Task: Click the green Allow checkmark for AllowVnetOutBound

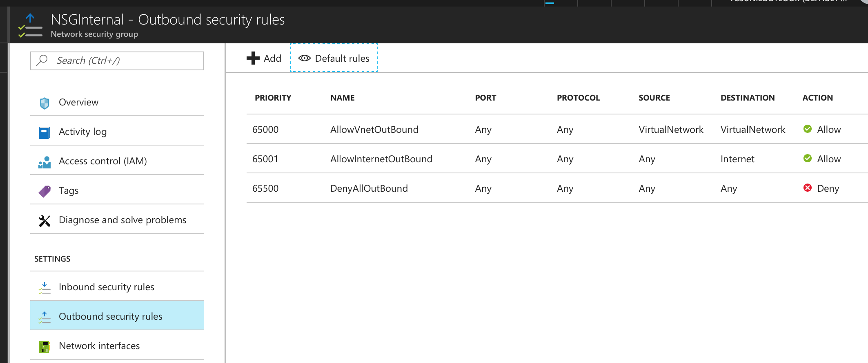Action: coord(808,129)
